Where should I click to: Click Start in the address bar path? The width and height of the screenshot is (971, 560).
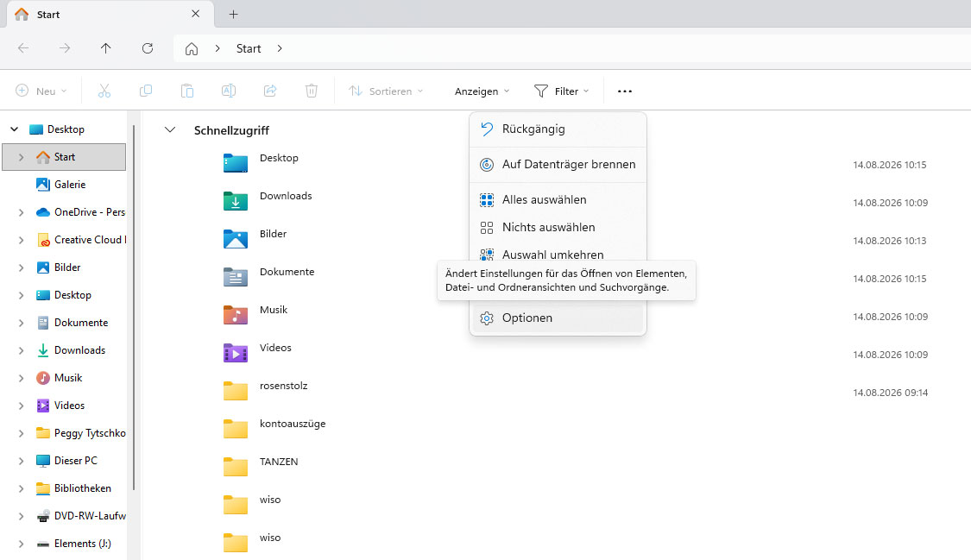[249, 49]
